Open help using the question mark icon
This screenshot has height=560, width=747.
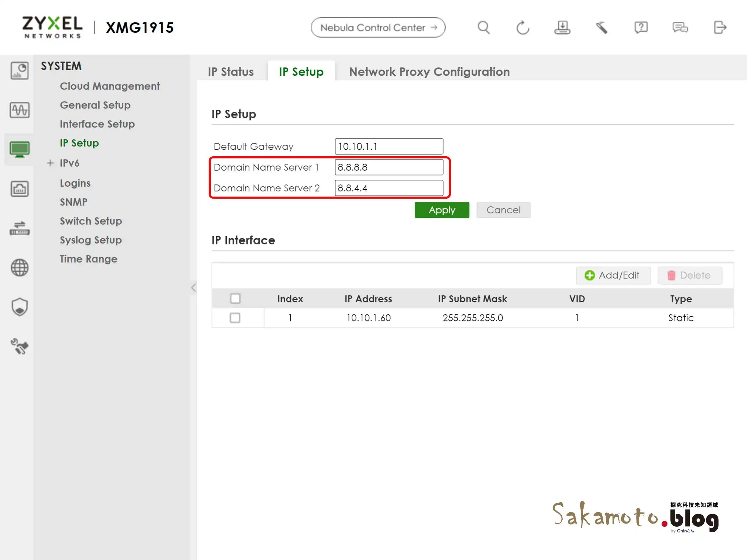click(x=641, y=27)
